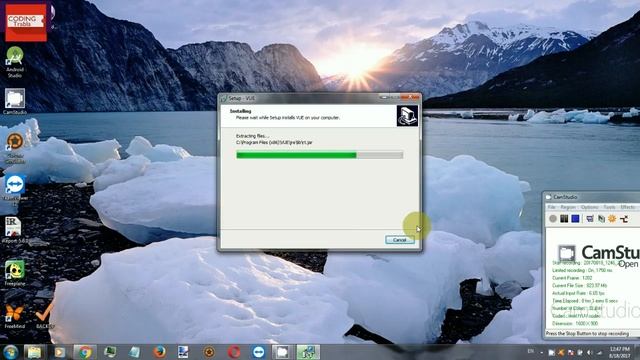Click the 'Current Frame' line in CamStudio
Image resolution: width=640 pixels, height=360 pixels.
pos(572,278)
